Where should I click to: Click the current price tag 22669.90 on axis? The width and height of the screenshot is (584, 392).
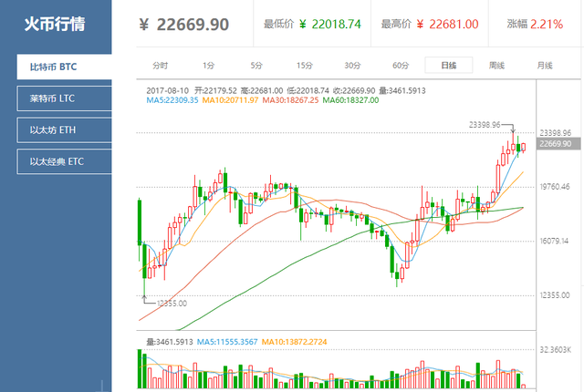click(555, 144)
